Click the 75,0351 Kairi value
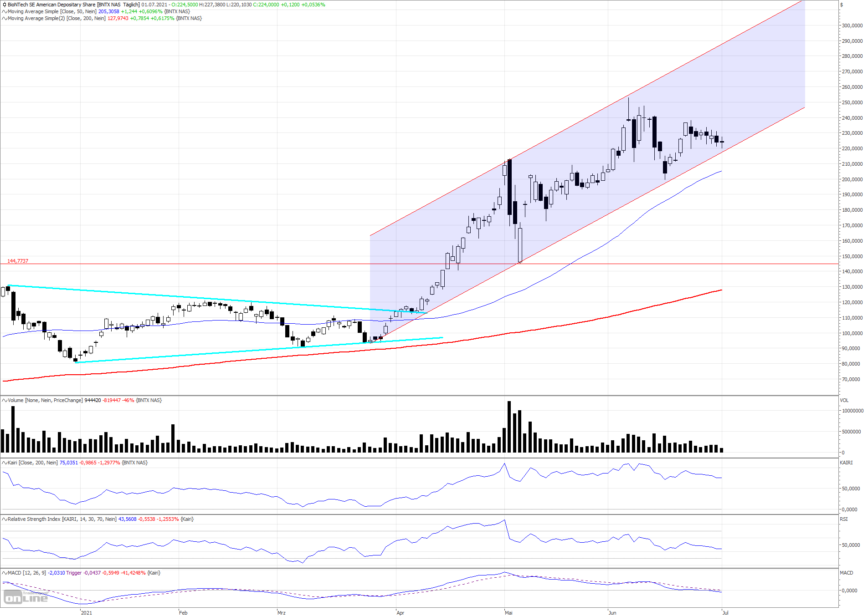868x616 pixels. [x=69, y=463]
